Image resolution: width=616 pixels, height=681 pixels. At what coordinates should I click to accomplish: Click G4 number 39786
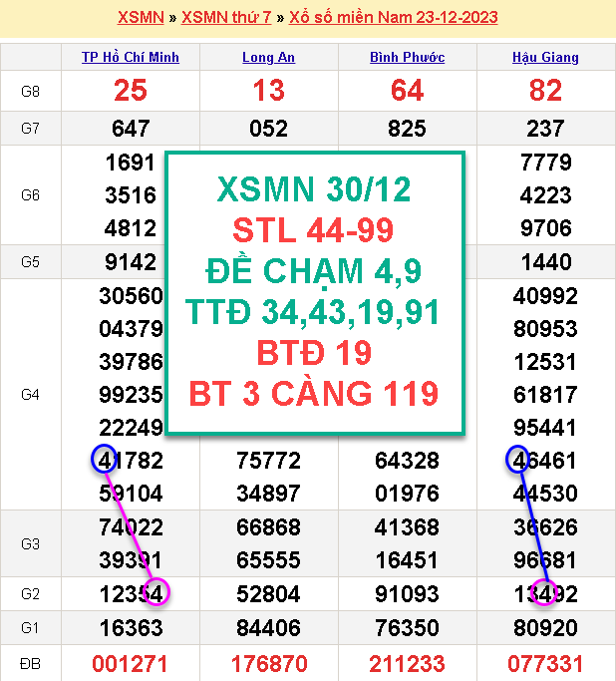[x=132, y=362]
